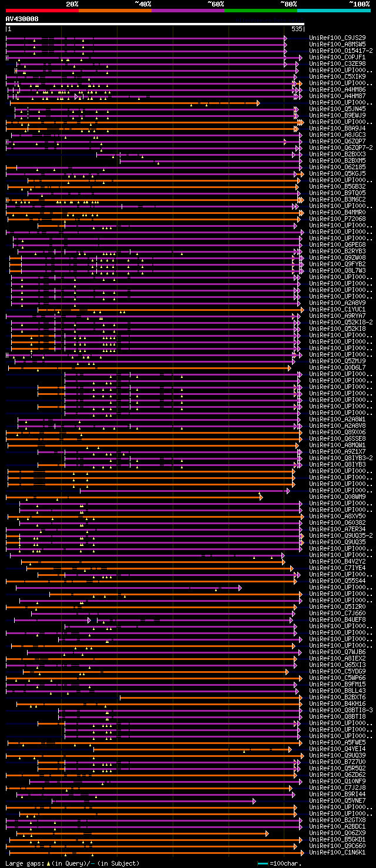Select the UniRef100_A7ER34 label
The height and width of the screenshot is (868, 376).
[x=337, y=529]
